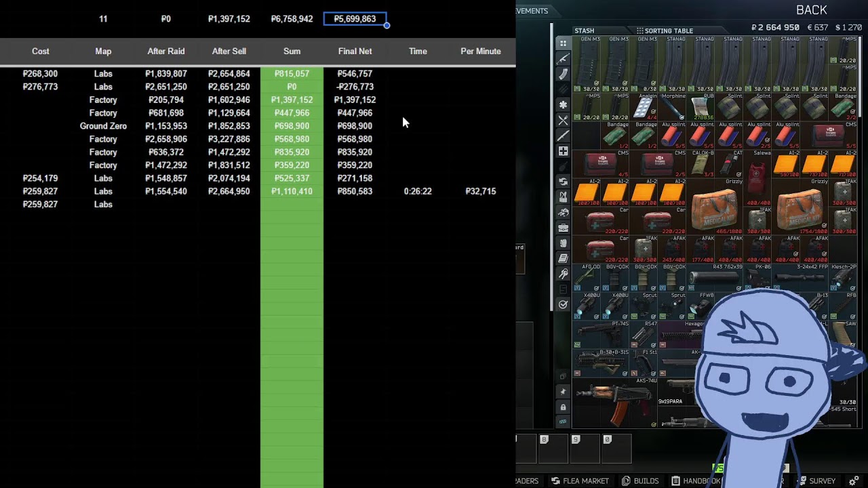This screenshot has height=488, width=868.
Task: Toggle the found-in-raid checkmark filter
Action: tap(563, 305)
